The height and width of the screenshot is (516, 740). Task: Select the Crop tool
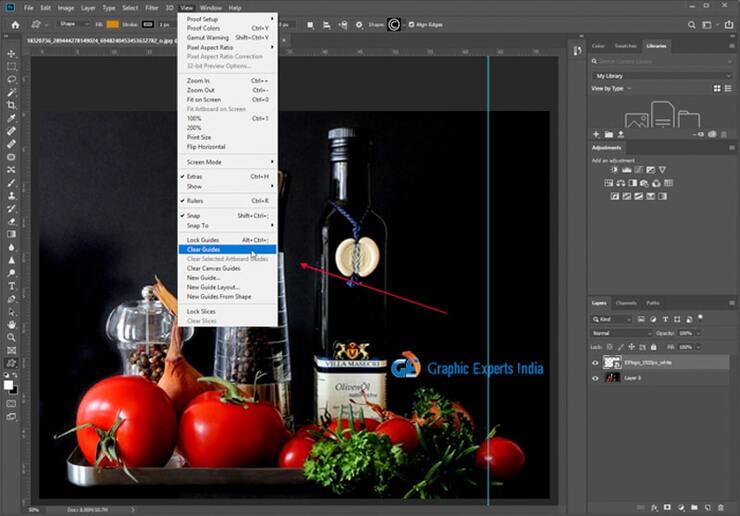12,105
